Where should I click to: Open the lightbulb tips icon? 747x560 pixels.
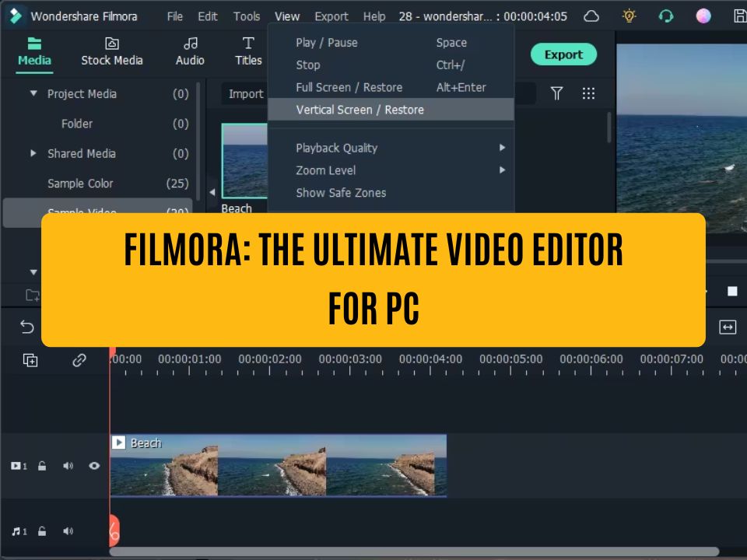click(629, 16)
